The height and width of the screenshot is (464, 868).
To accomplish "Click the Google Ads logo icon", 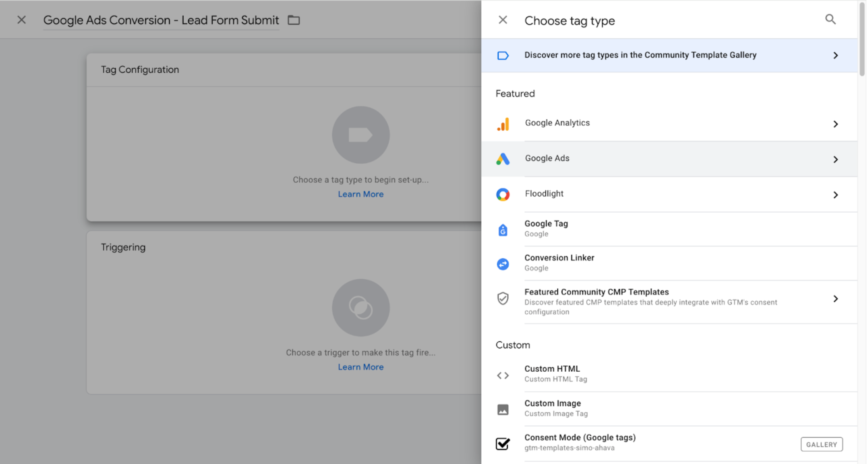I will [503, 159].
